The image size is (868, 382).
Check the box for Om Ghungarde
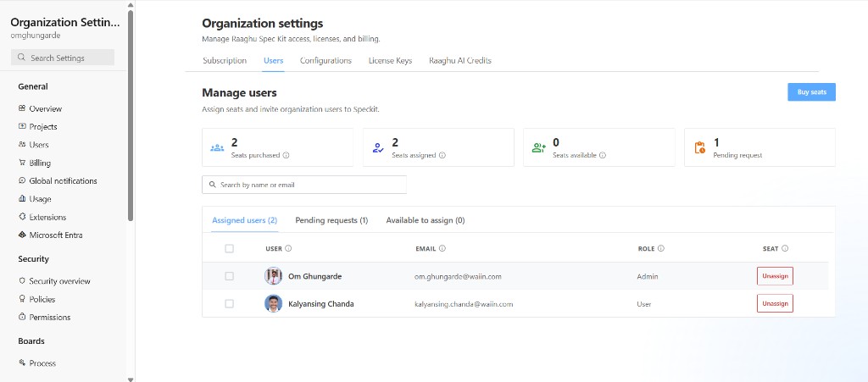click(229, 276)
